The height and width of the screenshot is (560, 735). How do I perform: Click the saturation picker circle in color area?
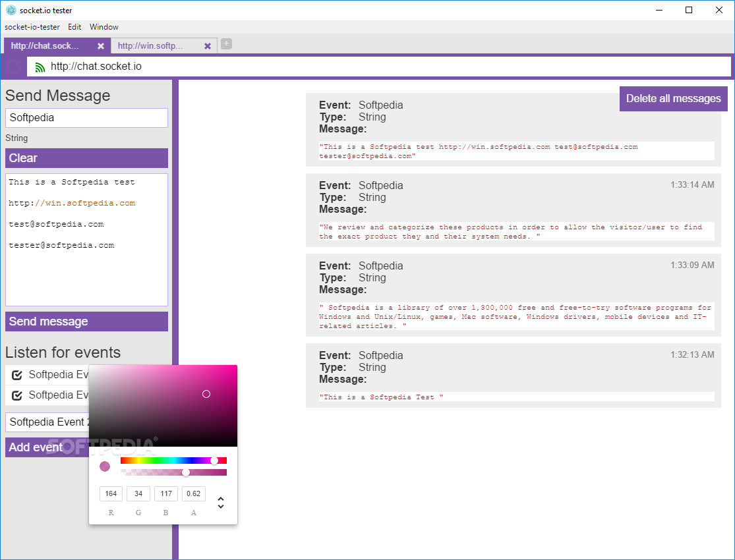point(206,394)
